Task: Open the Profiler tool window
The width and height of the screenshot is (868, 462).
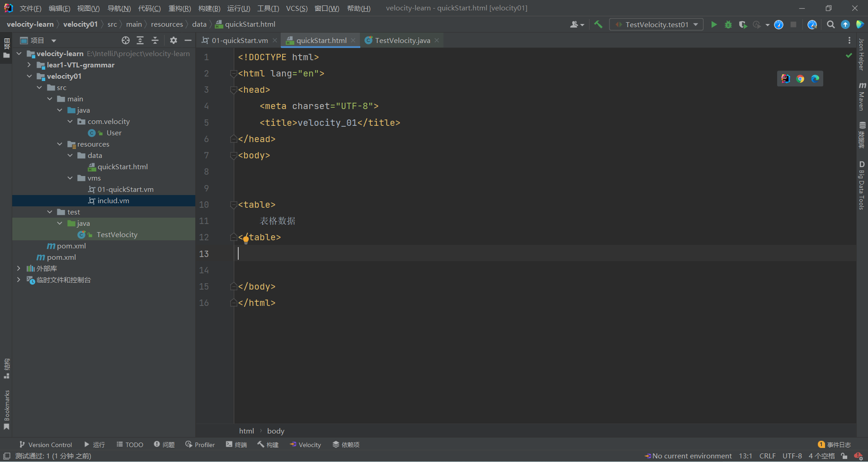Action: (x=200, y=445)
